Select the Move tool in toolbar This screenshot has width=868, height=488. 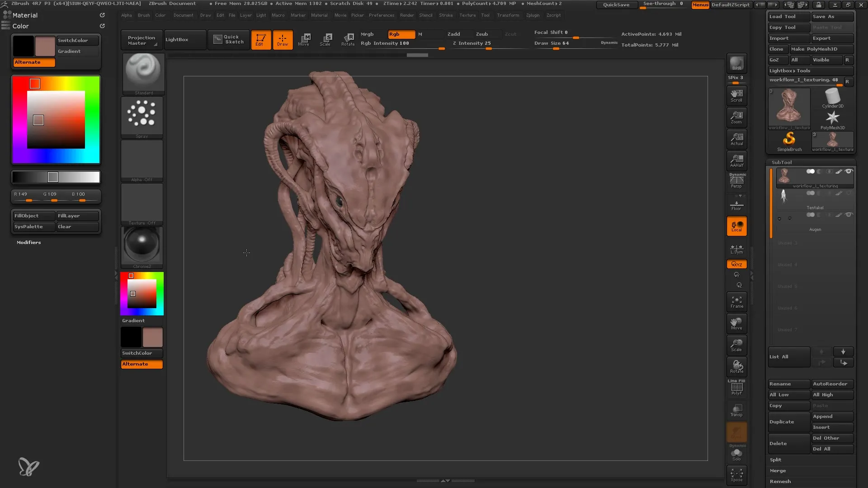[x=304, y=39]
